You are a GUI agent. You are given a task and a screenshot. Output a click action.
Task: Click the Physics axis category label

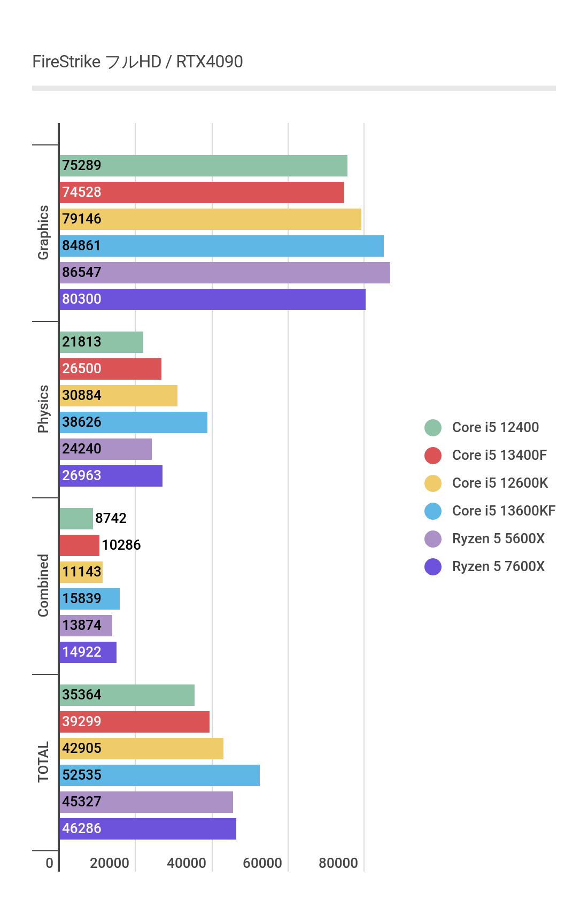[x=43, y=409]
